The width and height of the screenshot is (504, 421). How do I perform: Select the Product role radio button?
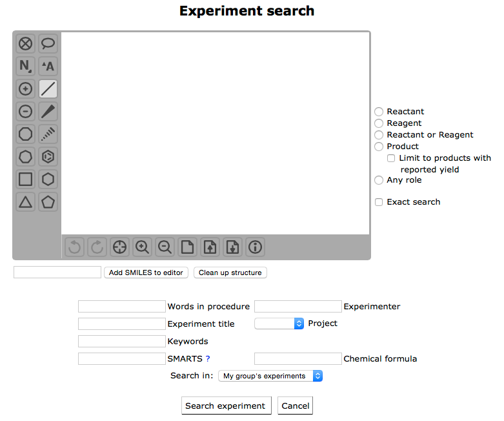coord(379,147)
